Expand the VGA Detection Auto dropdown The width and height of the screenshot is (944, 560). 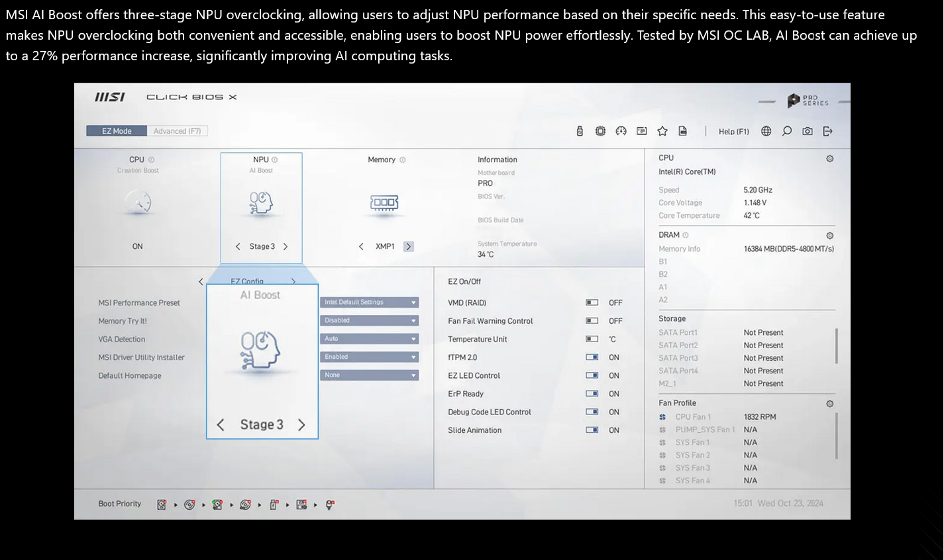[370, 339]
